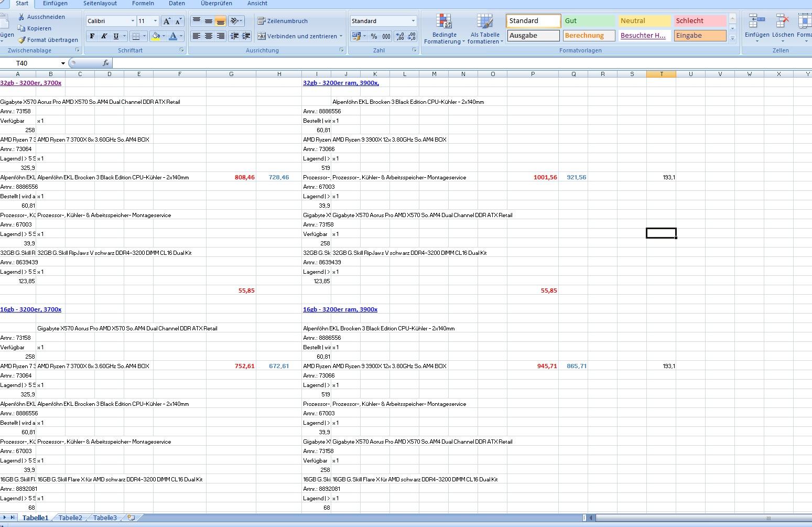Click the accounting number format icon
Screen dimensions: 812x527
tap(356, 36)
